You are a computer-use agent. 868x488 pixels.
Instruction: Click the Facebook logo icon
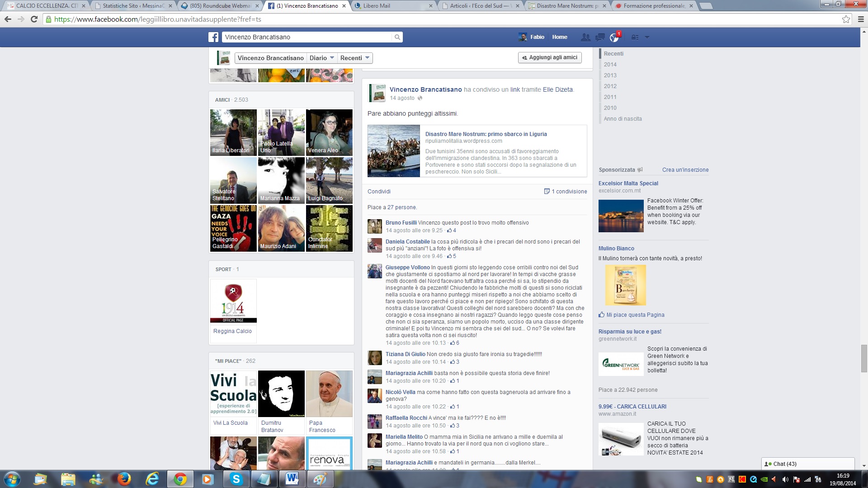213,37
